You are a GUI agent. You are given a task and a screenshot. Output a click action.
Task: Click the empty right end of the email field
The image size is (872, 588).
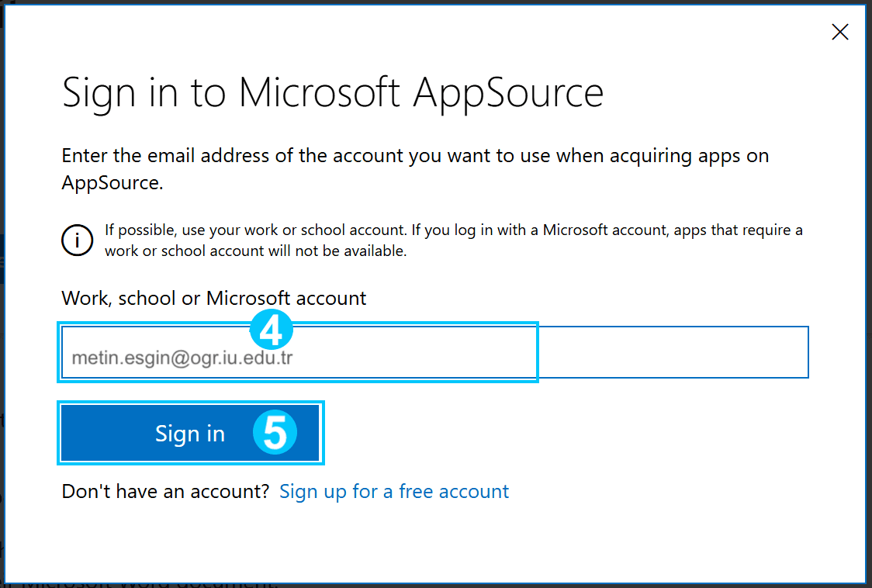[673, 352]
